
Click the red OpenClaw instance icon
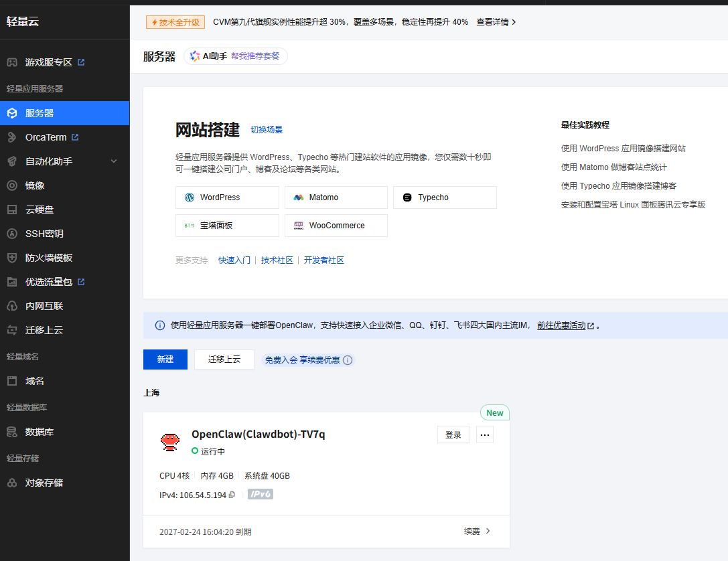coord(170,442)
